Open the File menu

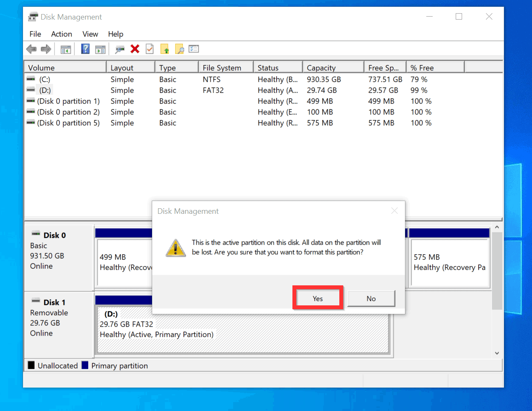click(x=35, y=34)
